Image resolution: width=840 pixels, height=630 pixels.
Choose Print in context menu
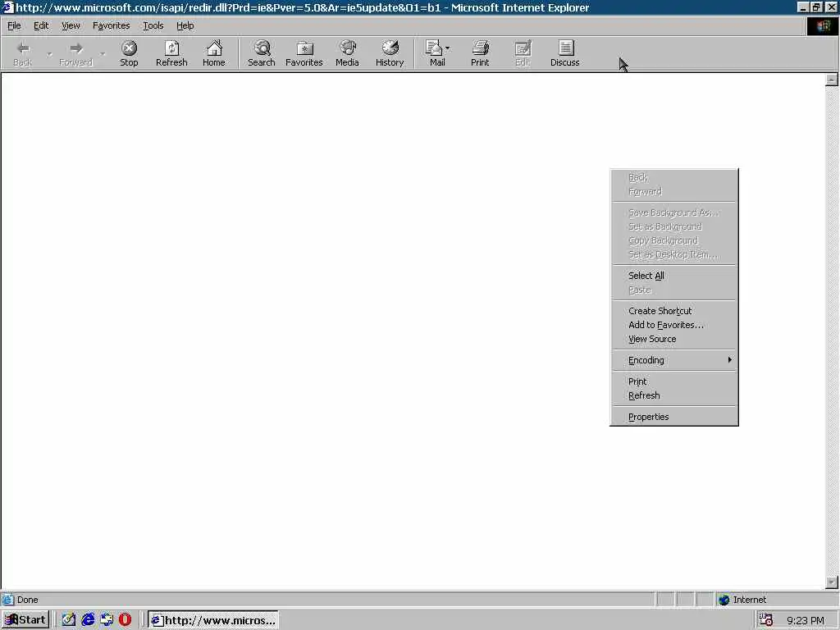tap(674, 381)
